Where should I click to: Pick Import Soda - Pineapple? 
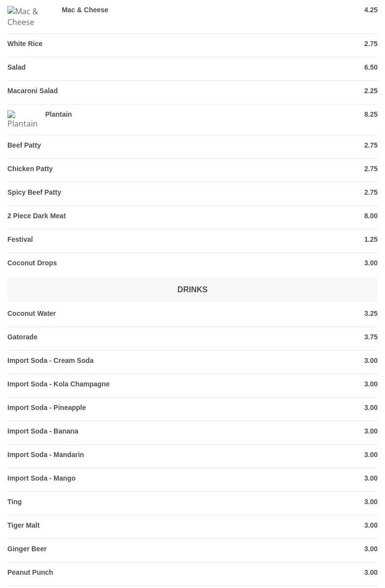pos(47,408)
